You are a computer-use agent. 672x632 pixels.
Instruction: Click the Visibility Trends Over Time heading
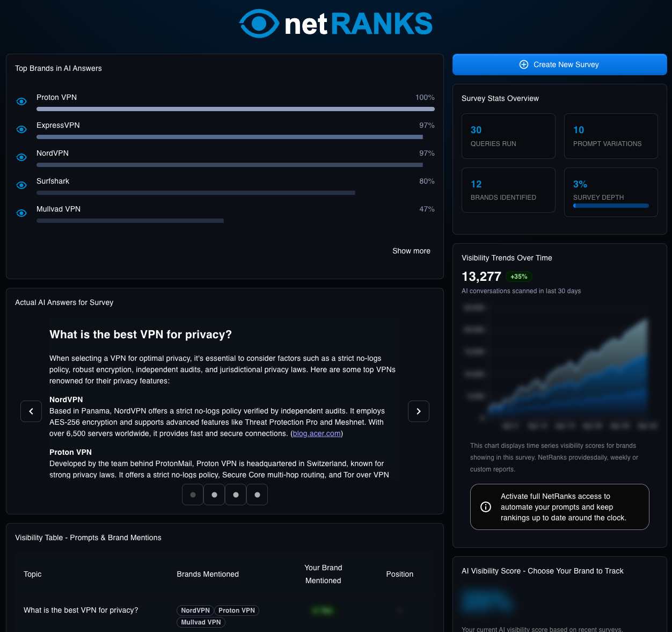pyautogui.click(x=507, y=258)
